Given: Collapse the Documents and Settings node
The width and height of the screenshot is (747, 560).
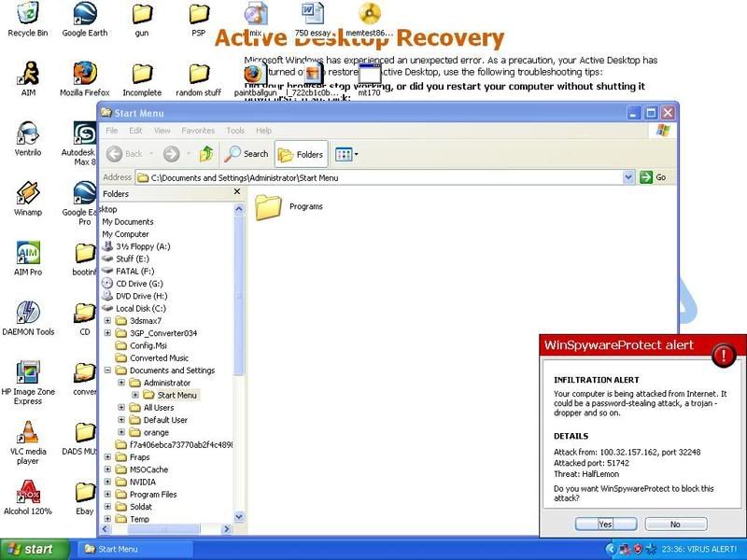Looking at the screenshot, I should click(x=107, y=370).
